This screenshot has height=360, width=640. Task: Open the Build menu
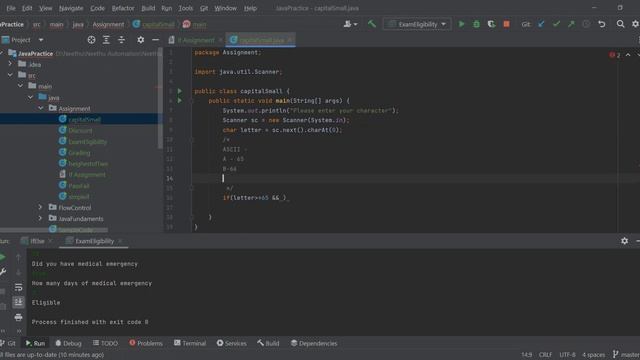click(148, 8)
